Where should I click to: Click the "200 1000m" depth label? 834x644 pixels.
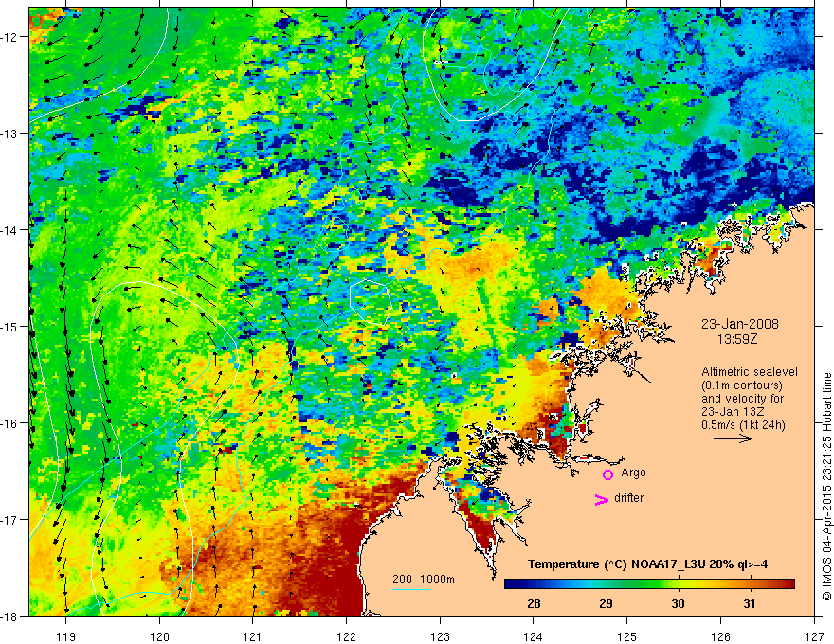[424, 580]
